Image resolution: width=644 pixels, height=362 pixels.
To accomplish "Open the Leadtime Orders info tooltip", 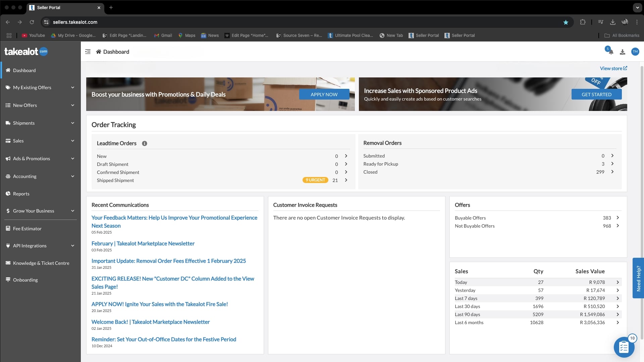I will (145, 143).
